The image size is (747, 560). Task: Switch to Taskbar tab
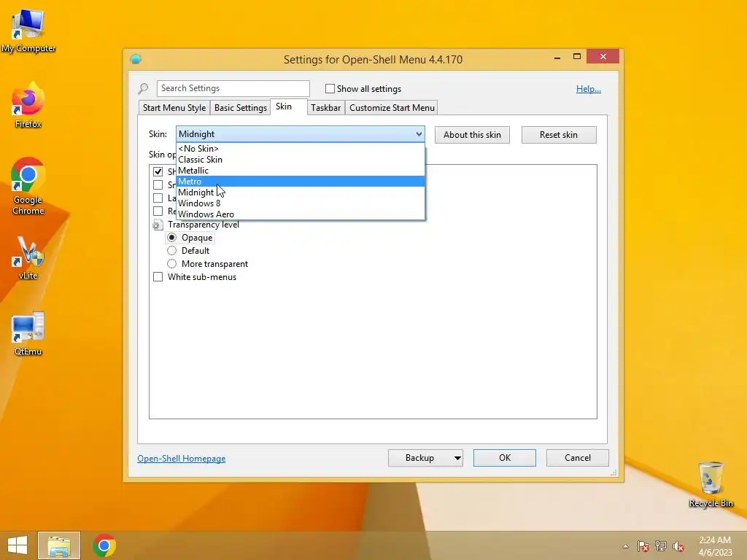[326, 108]
